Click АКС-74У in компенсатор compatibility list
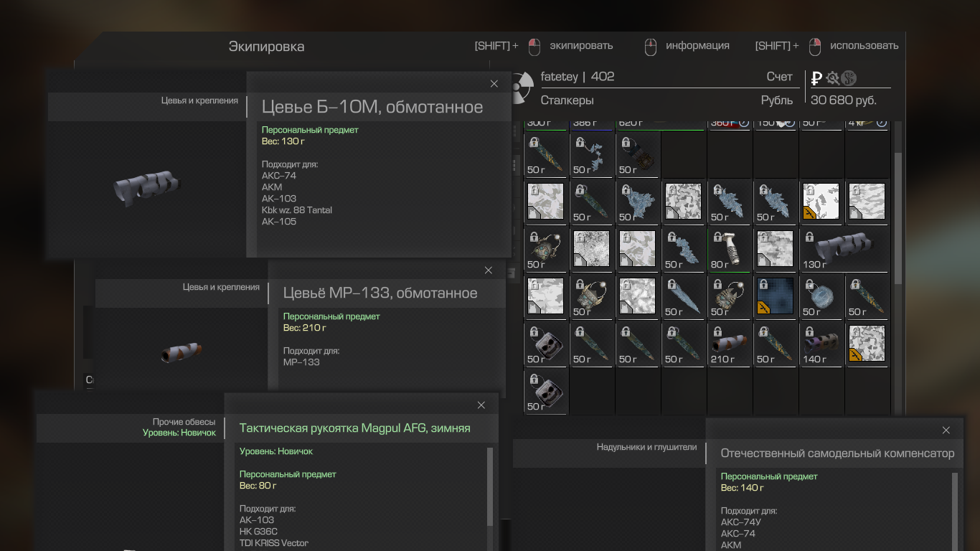This screenshot has height=551, width=980. (741, 522)
